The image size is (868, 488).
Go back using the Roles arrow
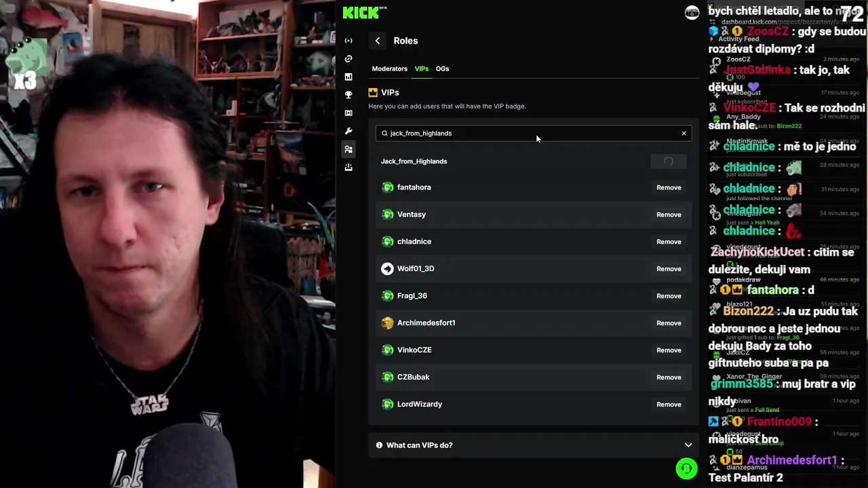[378, 41]
